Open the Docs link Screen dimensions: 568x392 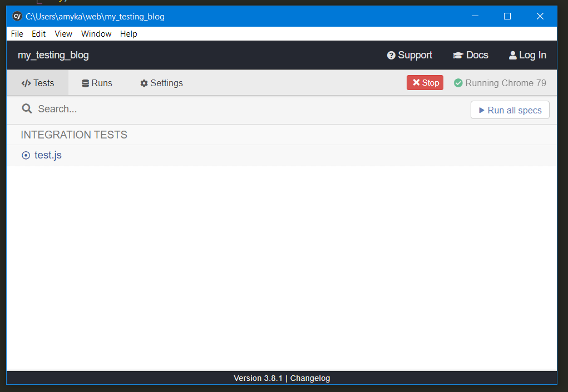471,55
